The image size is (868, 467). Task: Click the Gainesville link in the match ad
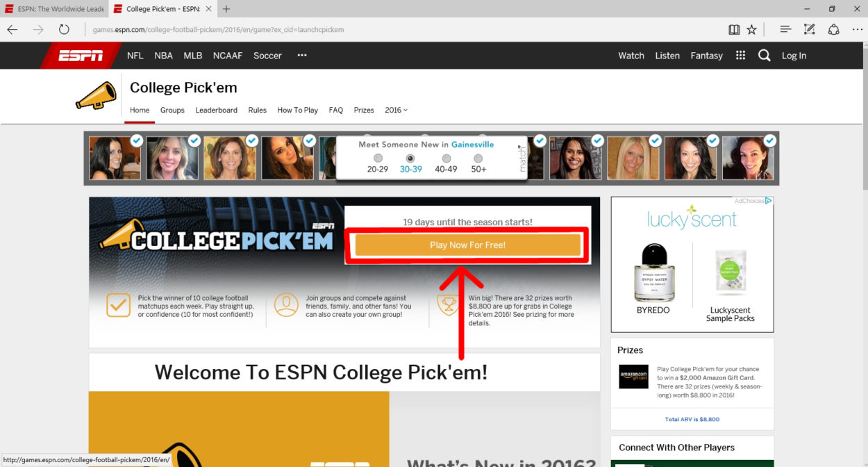coord(472,145)
